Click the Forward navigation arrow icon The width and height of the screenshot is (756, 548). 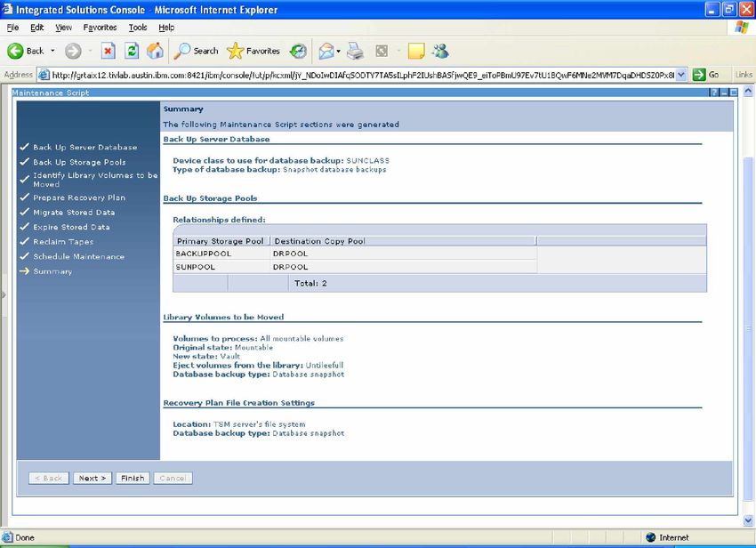click(x=73, y=51)
